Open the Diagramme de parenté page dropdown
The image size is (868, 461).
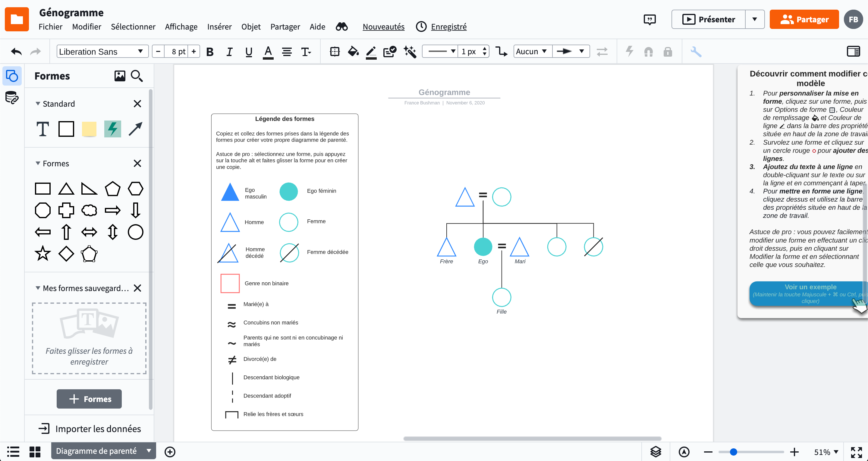pyautogui.click(x=149, y=451)
